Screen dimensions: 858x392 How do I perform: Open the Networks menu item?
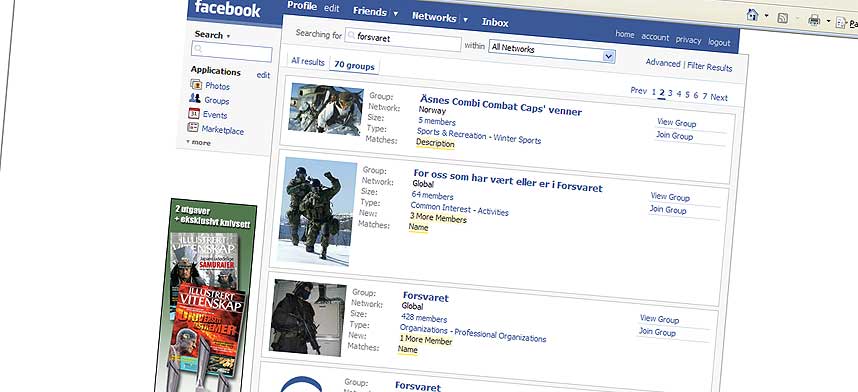click(434, 17)
